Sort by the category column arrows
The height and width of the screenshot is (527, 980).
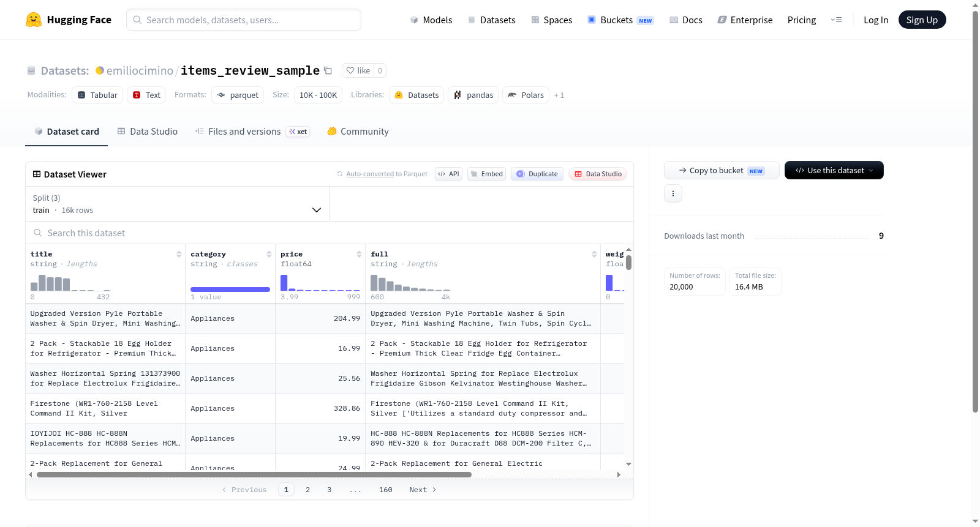269,254
